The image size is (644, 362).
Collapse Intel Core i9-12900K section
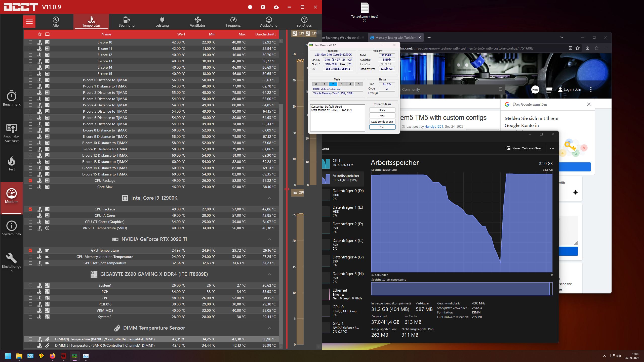[x=270, y=198]
